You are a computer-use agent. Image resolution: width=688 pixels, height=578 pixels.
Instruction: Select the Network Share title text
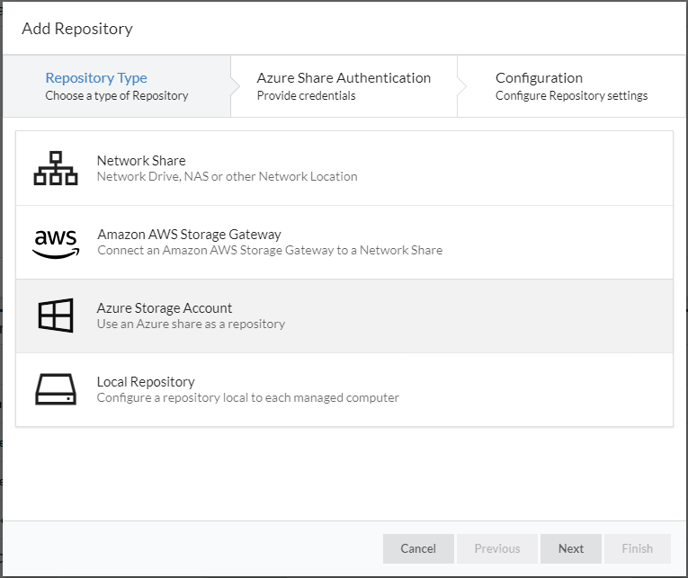(141, 161)
